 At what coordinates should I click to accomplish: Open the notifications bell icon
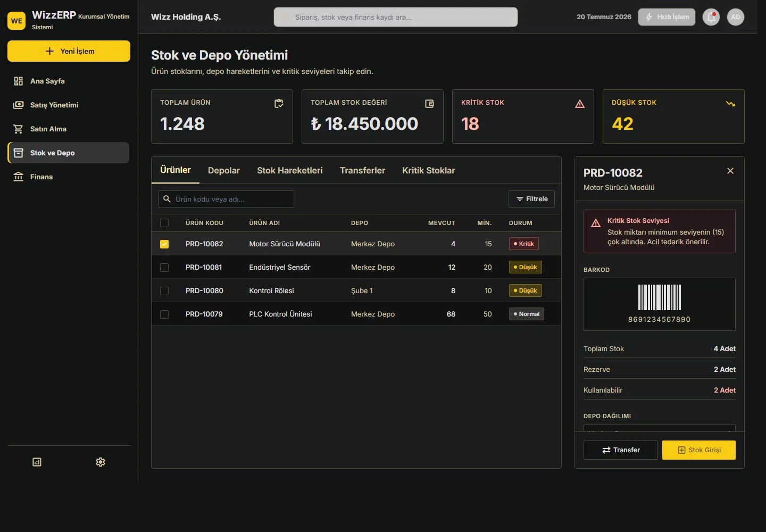point(711,17)
